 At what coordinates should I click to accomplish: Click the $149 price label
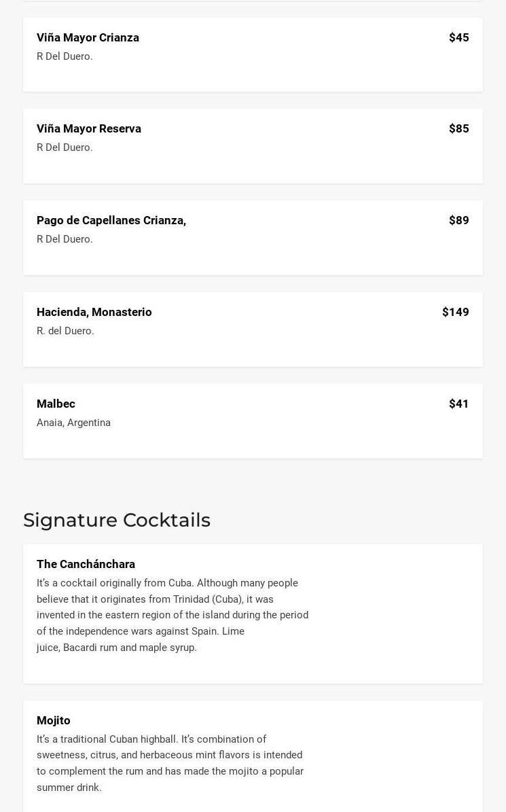point(455,313)
